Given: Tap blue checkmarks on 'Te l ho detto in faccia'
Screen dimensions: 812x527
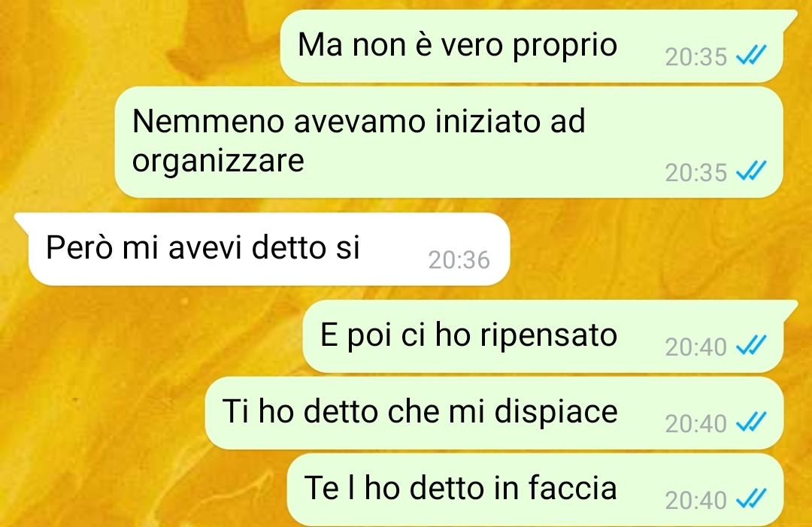Looking at the screenshot, I should (751, 498).
